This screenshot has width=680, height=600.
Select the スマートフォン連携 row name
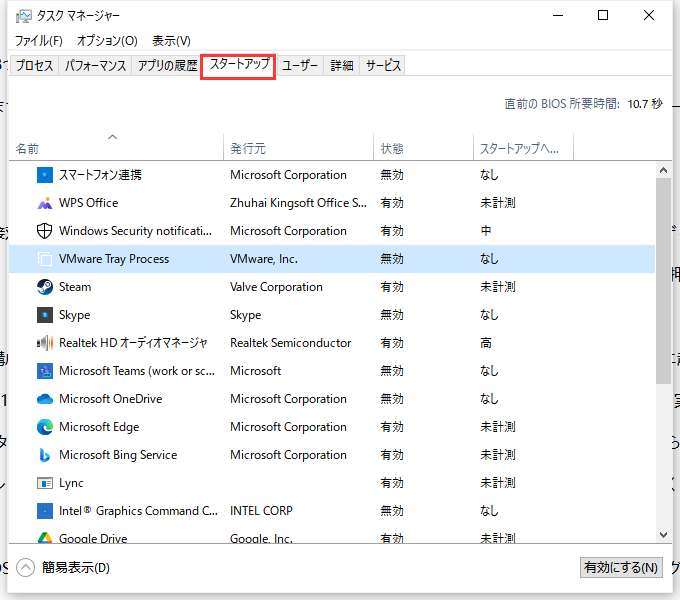pos(100,175)
